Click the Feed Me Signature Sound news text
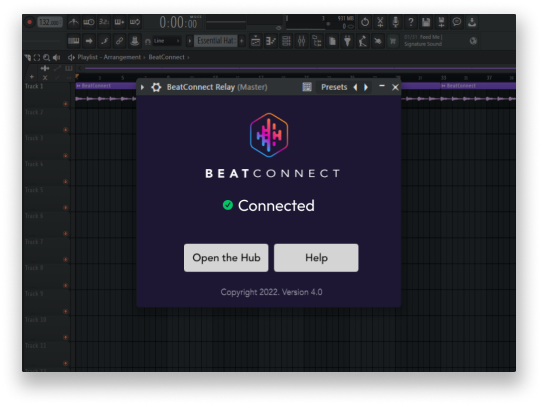 tap(423, 41)
